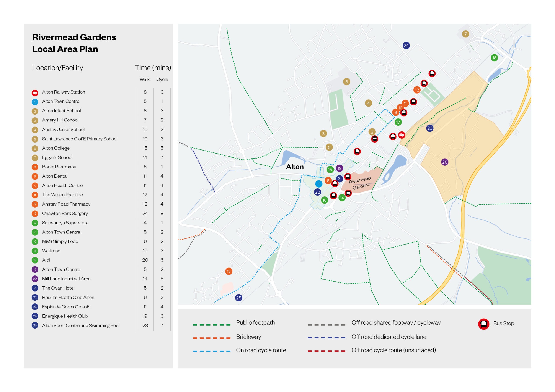This screenshot has height=392, width=555.
Task: Click 'M&S Simply Food' list entry
Action: pyautogui.click(x=60, y=241)
